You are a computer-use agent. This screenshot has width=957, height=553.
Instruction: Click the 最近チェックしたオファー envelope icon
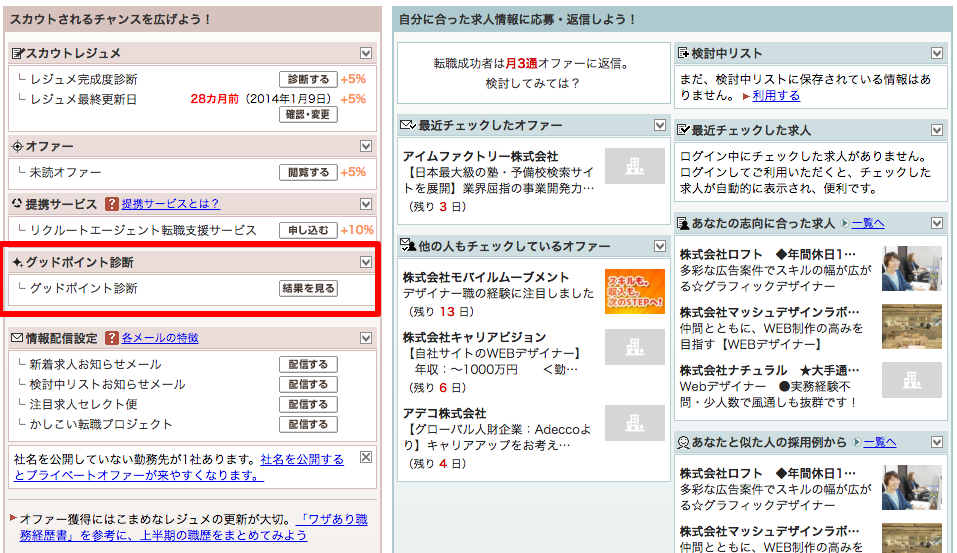pyautogui.click(x=408, y=125)
